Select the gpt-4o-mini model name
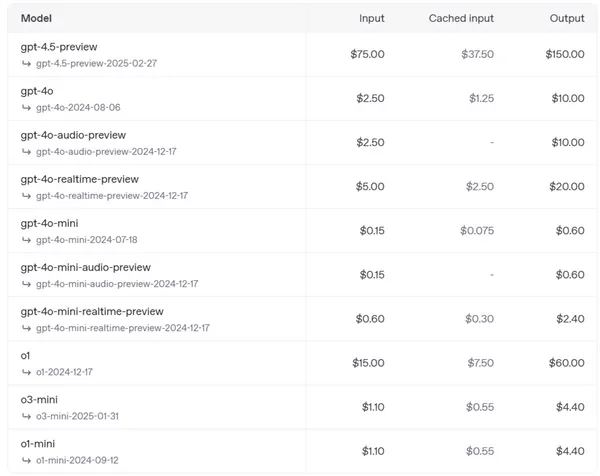This screenshot has height=476, width=600. [49, 223]
